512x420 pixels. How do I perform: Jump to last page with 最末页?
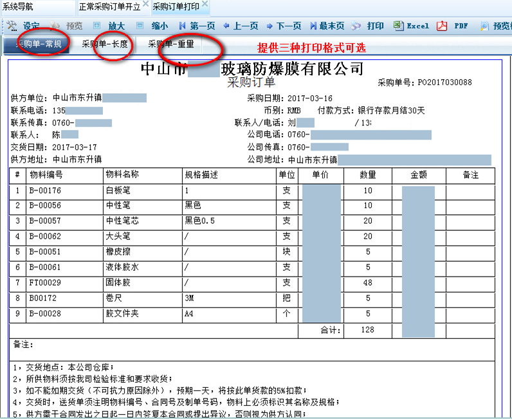tap(327, 26)
